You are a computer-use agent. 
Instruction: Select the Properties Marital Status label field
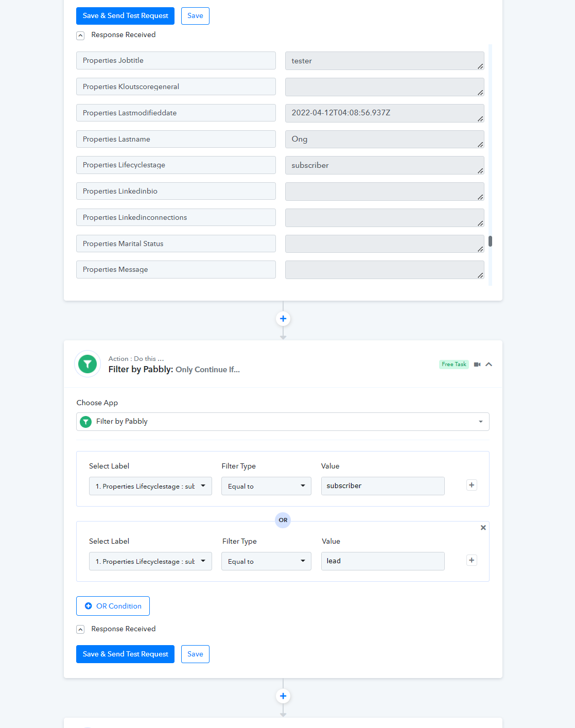pos(176,244)
